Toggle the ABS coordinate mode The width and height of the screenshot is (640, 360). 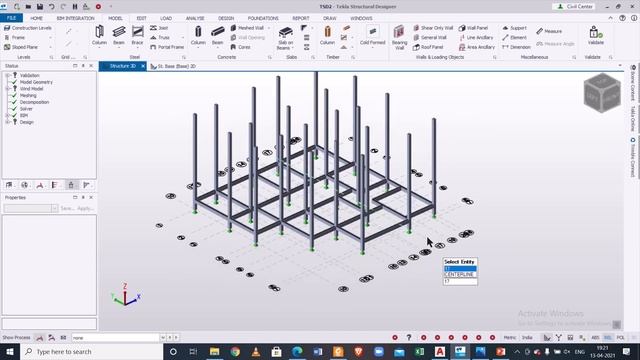(x=595, y=338)
